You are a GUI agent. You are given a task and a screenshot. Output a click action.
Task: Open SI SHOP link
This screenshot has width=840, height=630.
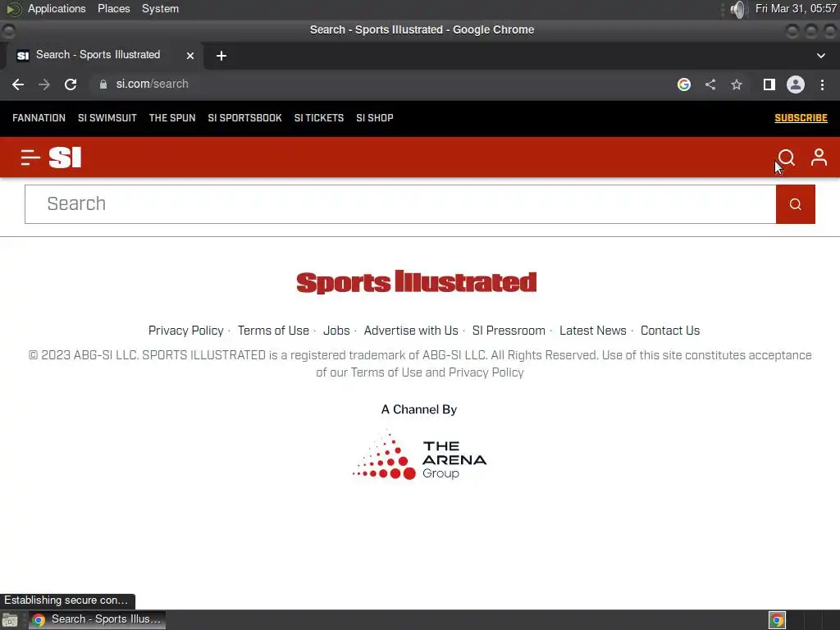coord(374,118)
